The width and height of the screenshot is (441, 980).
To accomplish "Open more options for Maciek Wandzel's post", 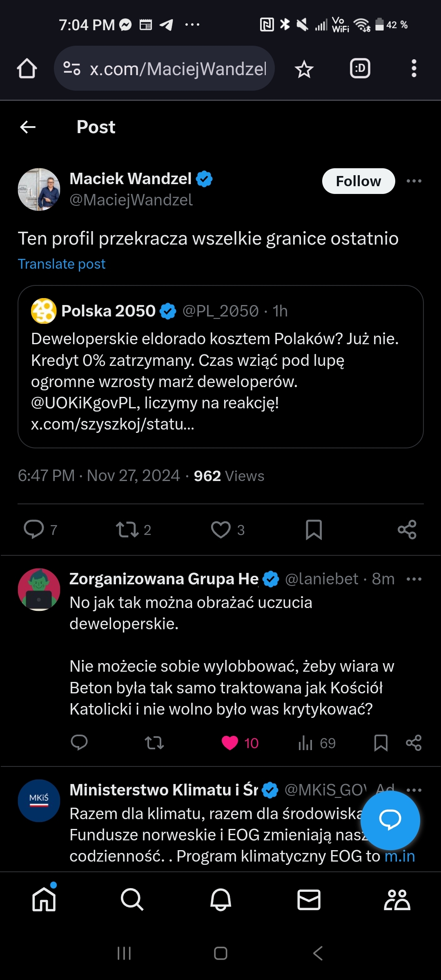I will coord(414,181).
